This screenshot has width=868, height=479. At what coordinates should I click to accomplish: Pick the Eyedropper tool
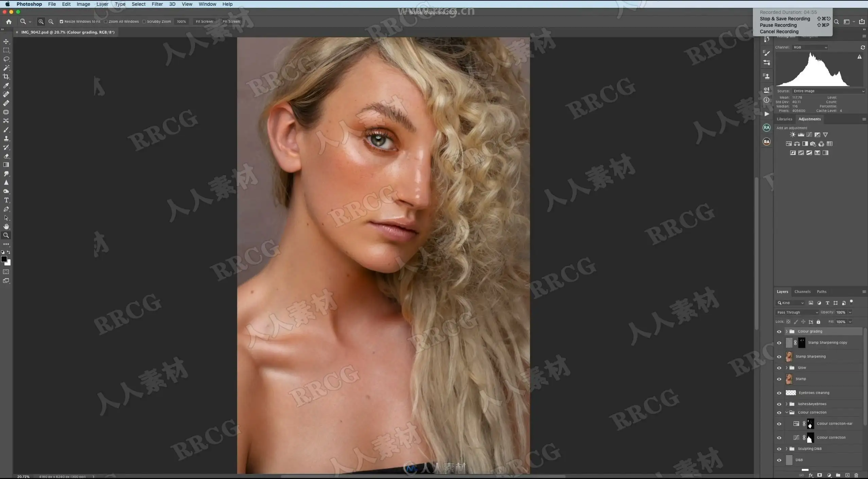6,86
